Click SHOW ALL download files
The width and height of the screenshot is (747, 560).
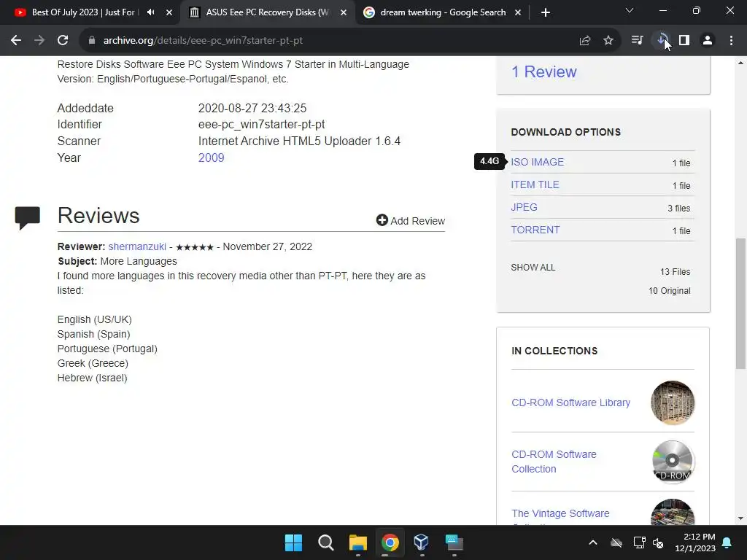tap(533, 268)
